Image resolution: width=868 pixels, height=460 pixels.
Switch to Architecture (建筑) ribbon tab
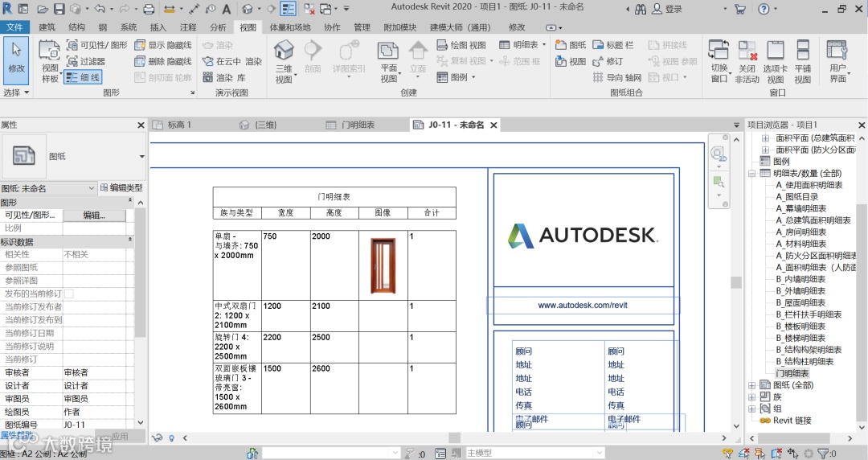(x=47, y=27)
